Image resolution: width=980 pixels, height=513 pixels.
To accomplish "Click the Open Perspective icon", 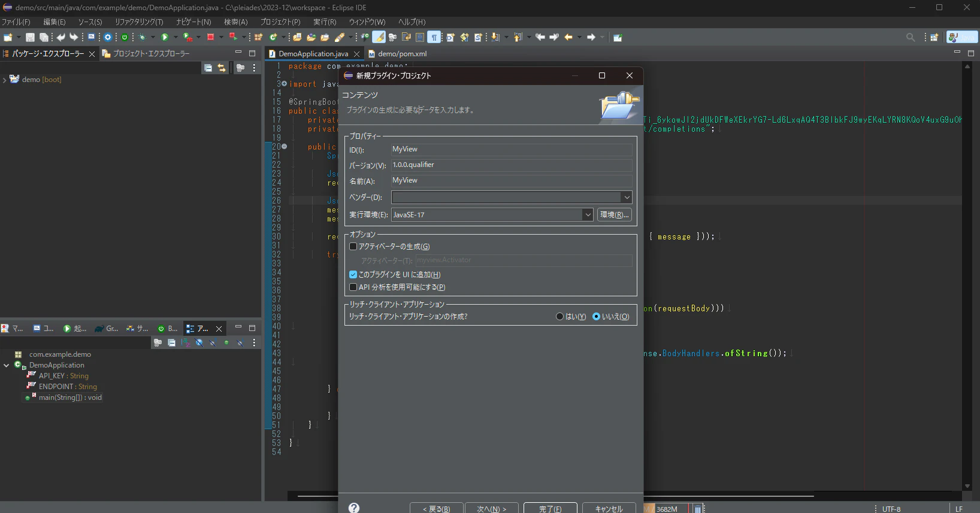I will [934, 37].
